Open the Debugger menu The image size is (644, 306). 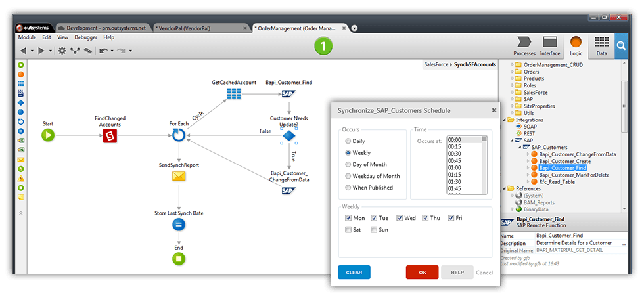[86, 37]
